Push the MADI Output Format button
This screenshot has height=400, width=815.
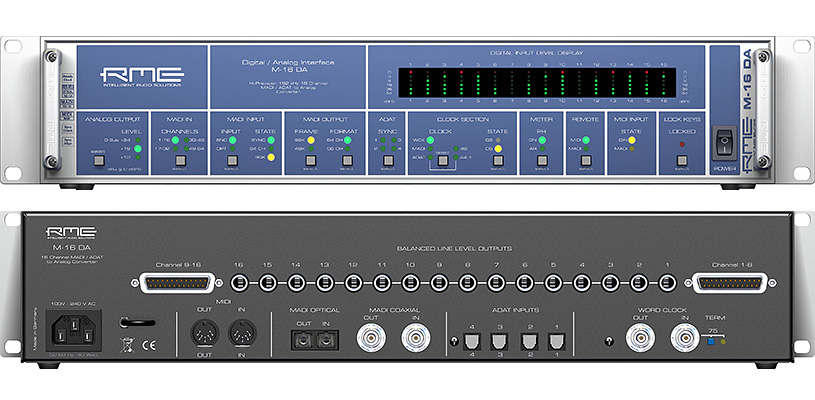(x=347, y=161)
